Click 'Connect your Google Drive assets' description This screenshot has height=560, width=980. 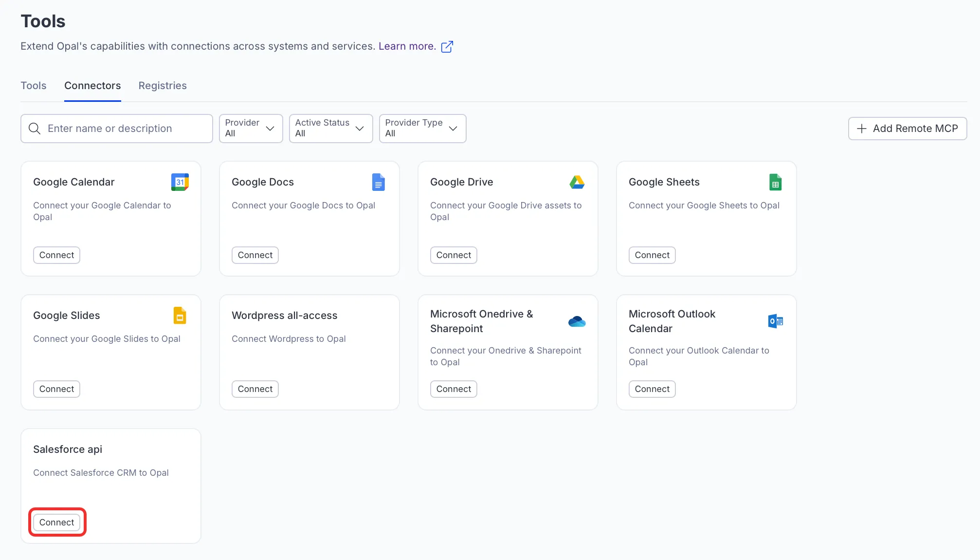click(x=506, y=211)
